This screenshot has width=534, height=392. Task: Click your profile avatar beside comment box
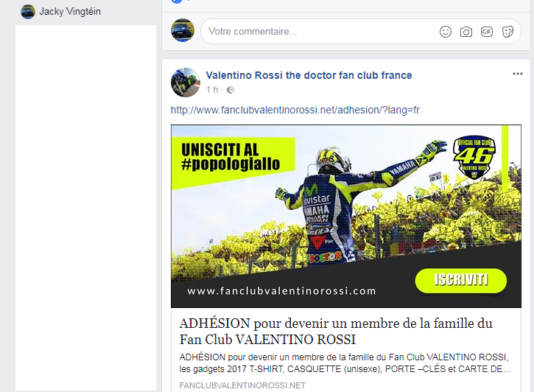click(183, 30)
